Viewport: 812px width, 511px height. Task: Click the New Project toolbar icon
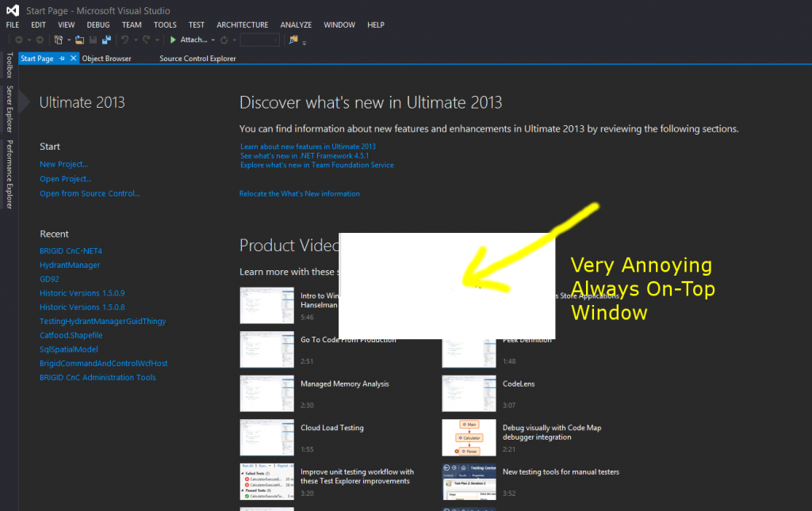[x=58, y=40]
